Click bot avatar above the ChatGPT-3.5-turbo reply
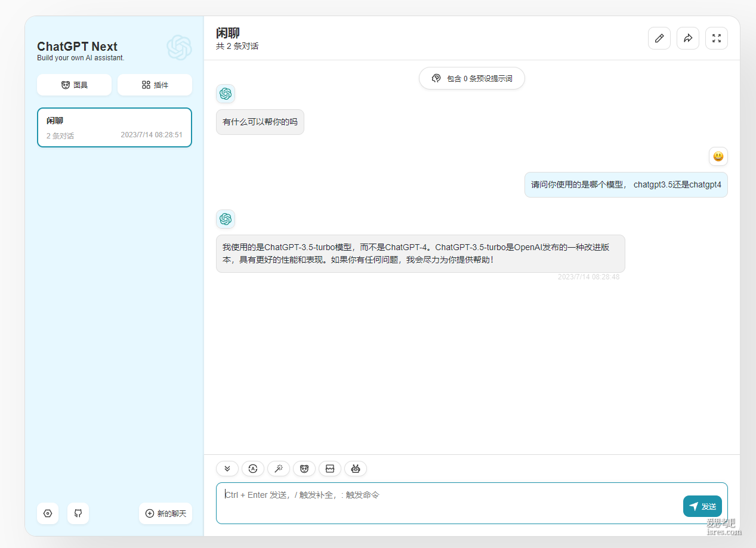Image resolution: width=756 pixels, height=548 pixels. coord(226,219)
